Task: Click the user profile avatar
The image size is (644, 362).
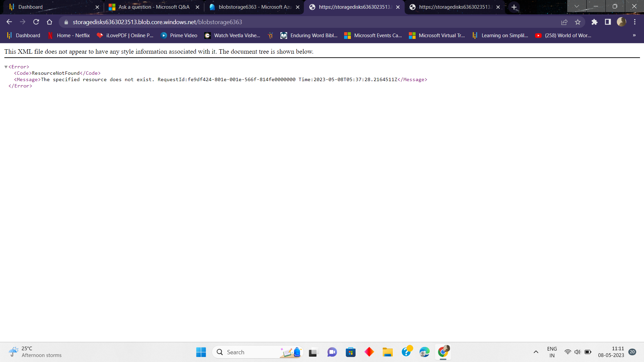Action: click(621, 22)
